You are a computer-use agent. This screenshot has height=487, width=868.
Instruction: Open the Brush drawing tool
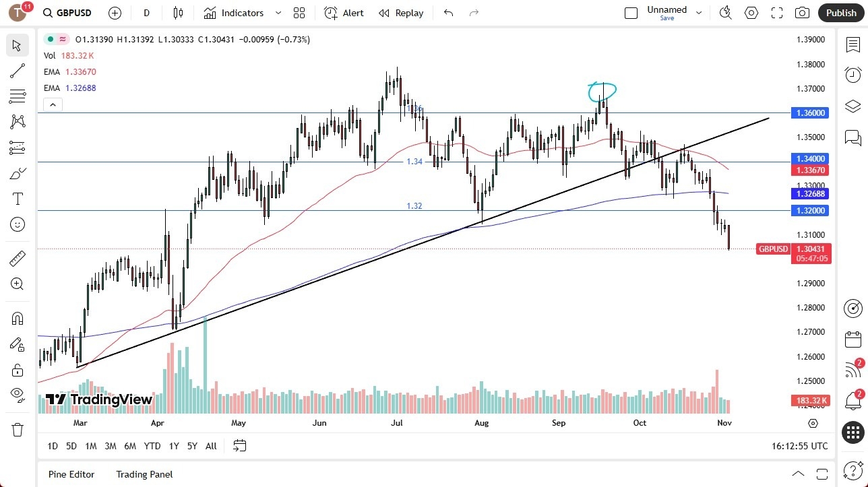pyautogui.click(x=18, y=173)
